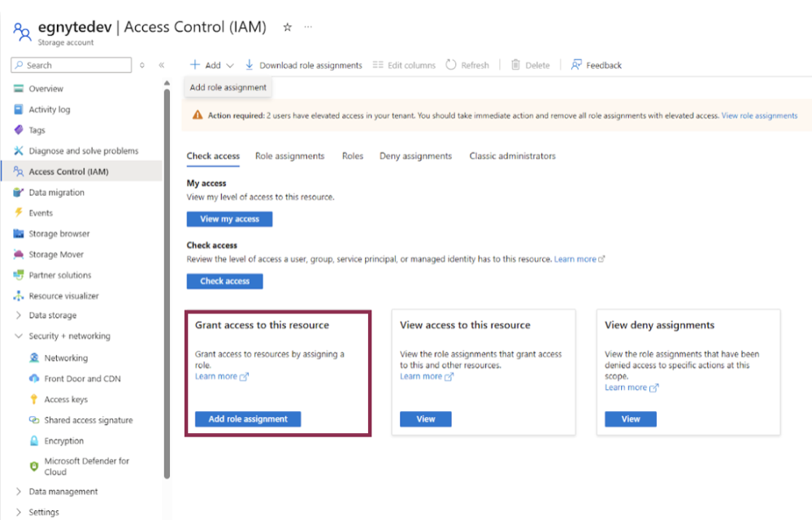812x520 pixels.
Task: Open Networking under Security + networking
Action: [61, 357]
